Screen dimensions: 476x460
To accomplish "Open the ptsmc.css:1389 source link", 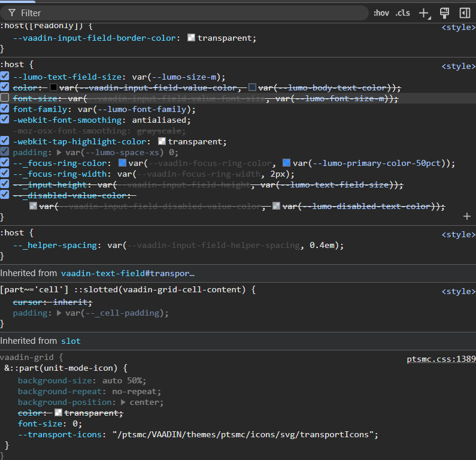I will pyautogui.click(x=441, y=359).
